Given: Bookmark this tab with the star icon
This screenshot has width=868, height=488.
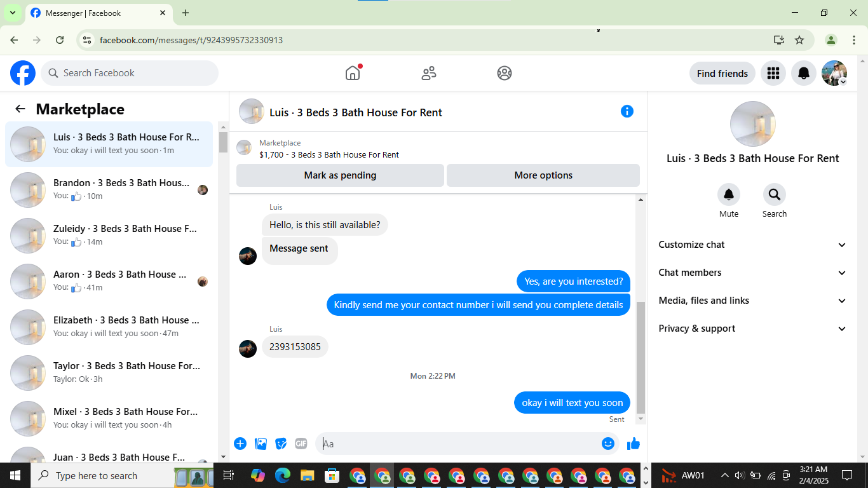Looking at the screenshot, I should pyautogui.click(x=799, y=40).
